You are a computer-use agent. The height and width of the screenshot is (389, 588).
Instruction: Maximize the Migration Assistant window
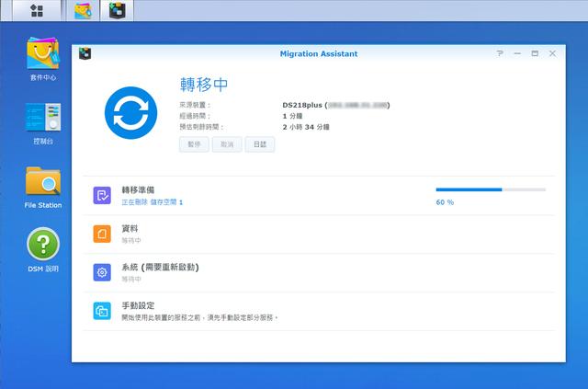coord(535,53)
